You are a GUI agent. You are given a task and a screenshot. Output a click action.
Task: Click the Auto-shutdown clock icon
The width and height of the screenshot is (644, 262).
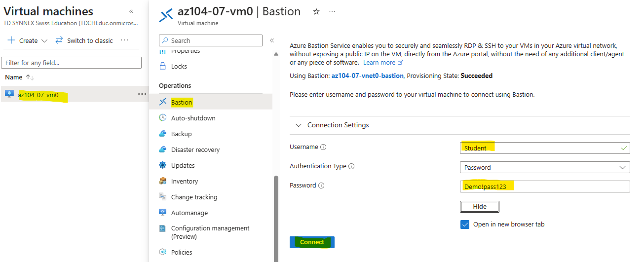(x=163, y=118)
